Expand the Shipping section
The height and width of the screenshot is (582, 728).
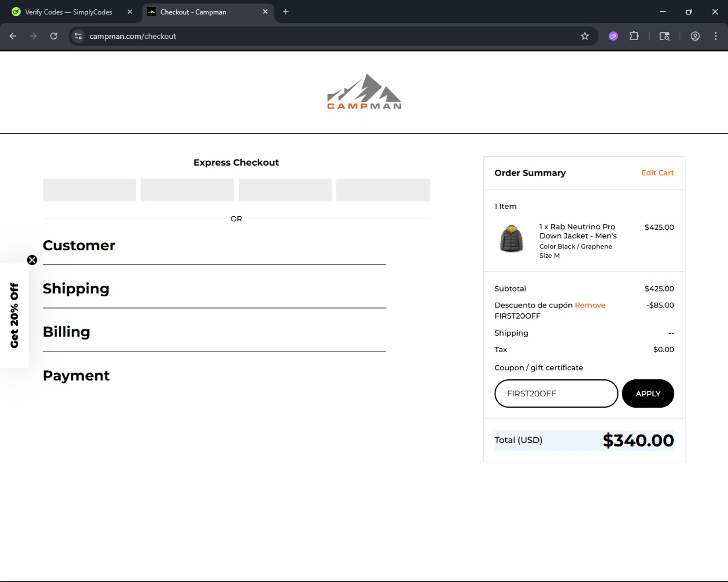(x=76, y=289)
